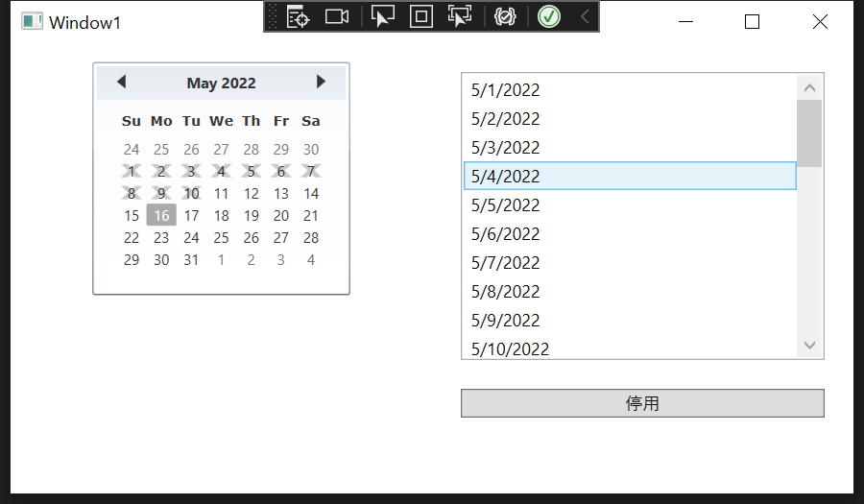
Task: Click the selected 5/4/2022 list row
Action: coord(630,176)
